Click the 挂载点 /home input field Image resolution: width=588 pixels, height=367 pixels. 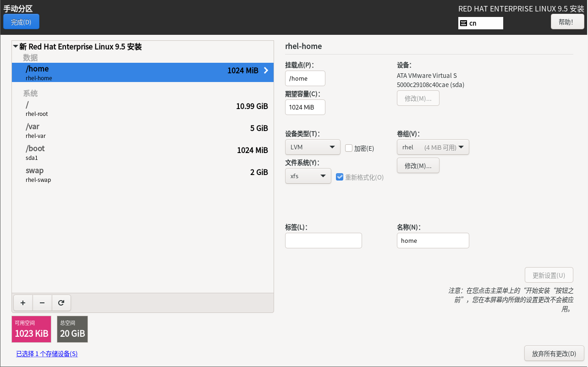(x=305, y=78)
